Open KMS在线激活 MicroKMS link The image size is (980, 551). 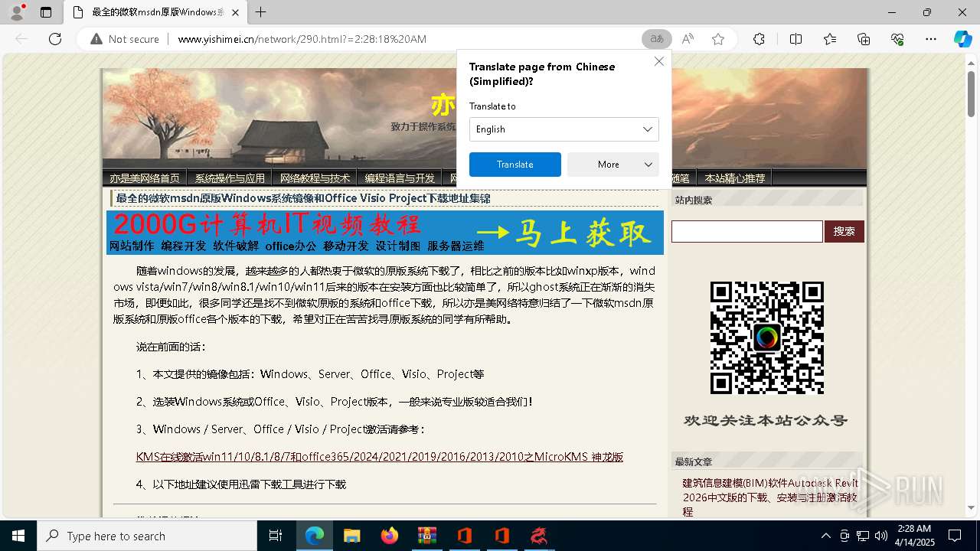point(380,457)
